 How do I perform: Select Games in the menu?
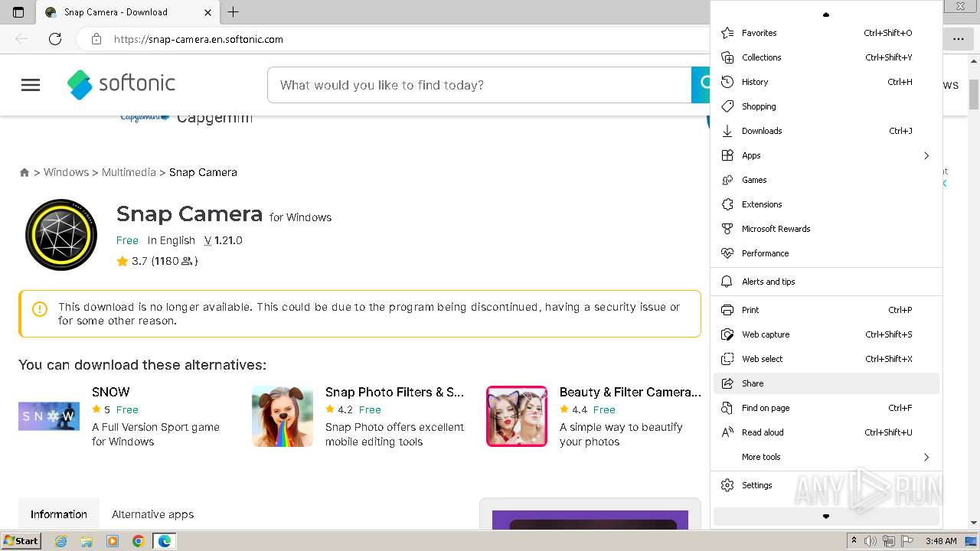pos(826,180)
